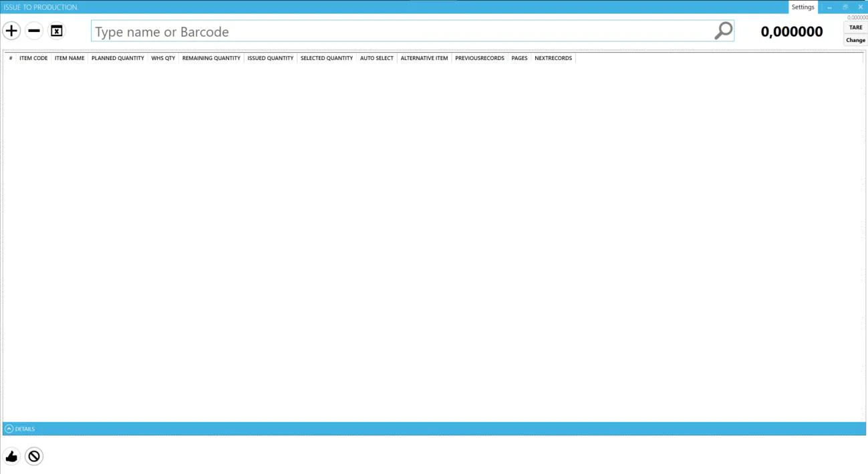Click the cancel circle-slash icon
868x474 pixels.
point(34,457)
